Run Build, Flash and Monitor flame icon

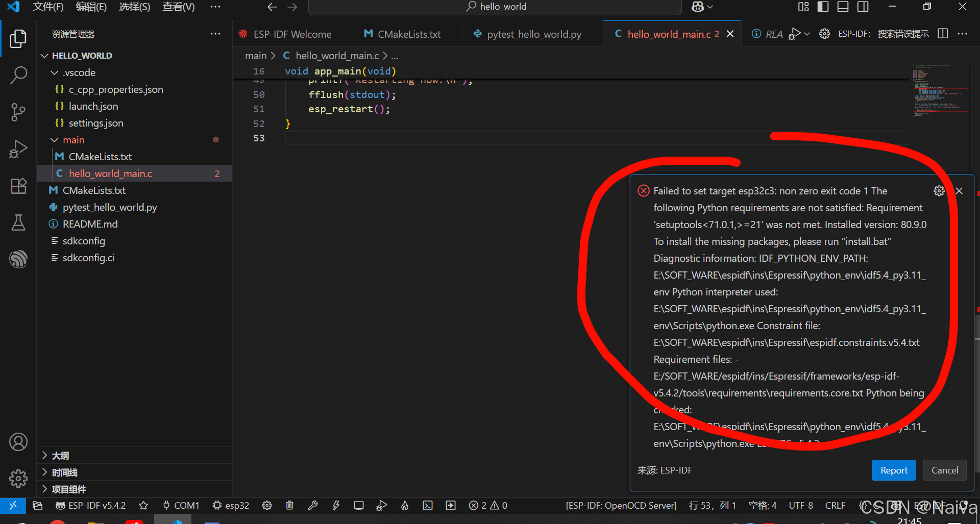coord(405,505)
